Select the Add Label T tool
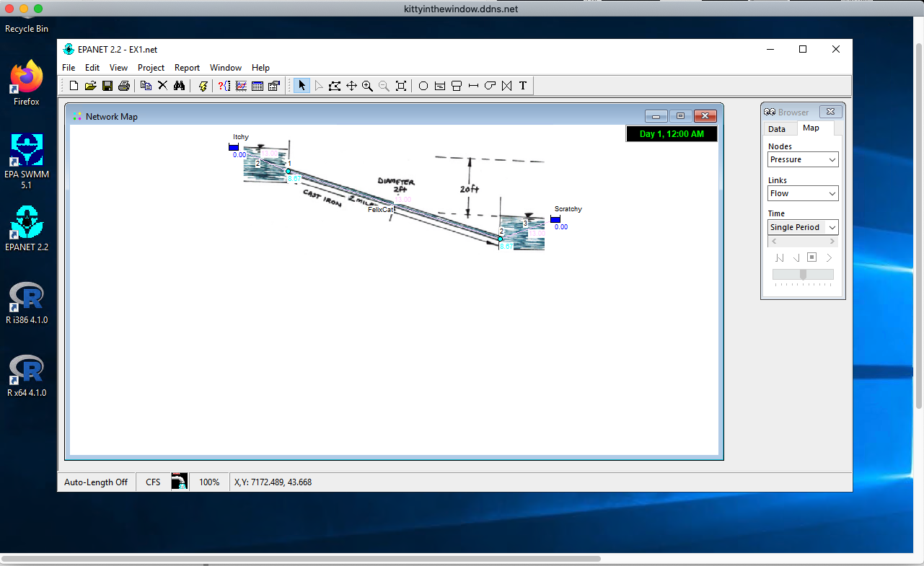Viewport: 924px width, 566px height. [x=523, y=86]
